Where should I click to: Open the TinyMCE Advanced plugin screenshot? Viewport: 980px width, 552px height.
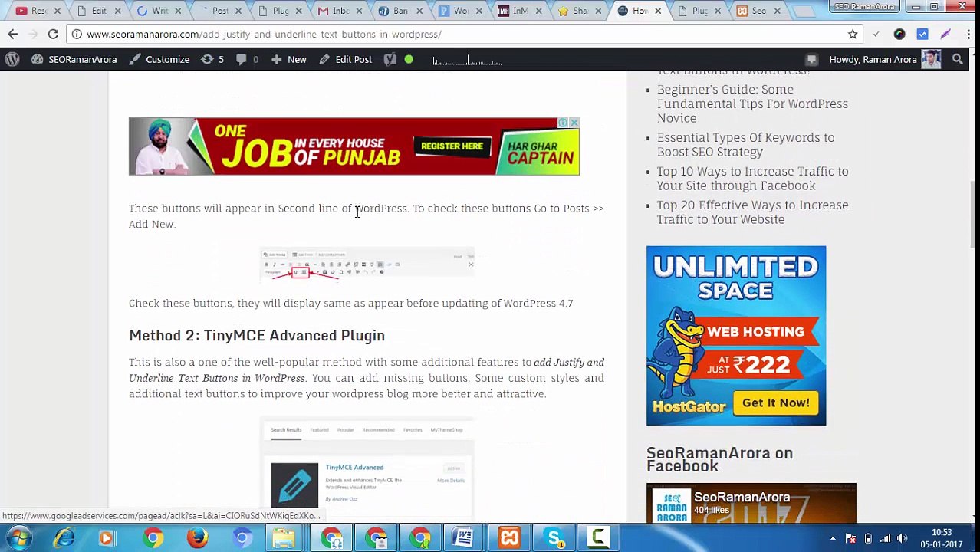click(367, 468)
